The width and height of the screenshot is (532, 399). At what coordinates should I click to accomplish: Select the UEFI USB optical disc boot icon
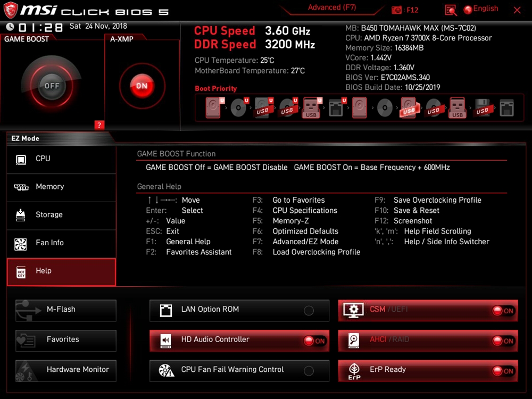click(288, 107)
